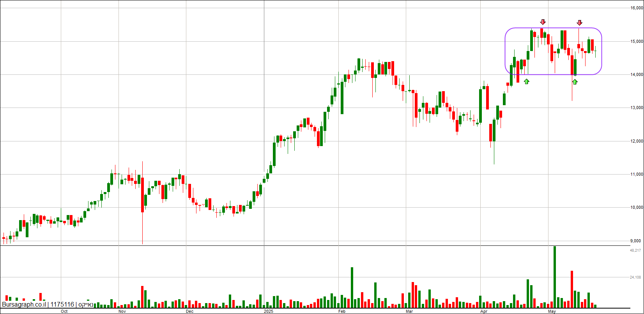Click the Mar label on the time axis
The image size is (644, 314).
coord(409,311)
